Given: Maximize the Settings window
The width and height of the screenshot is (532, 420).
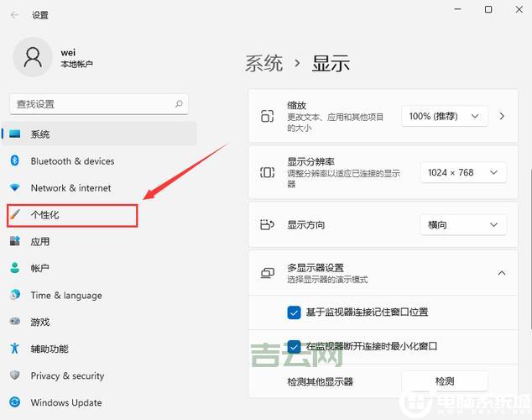Looking at the screenshot, I should [488, 9].
